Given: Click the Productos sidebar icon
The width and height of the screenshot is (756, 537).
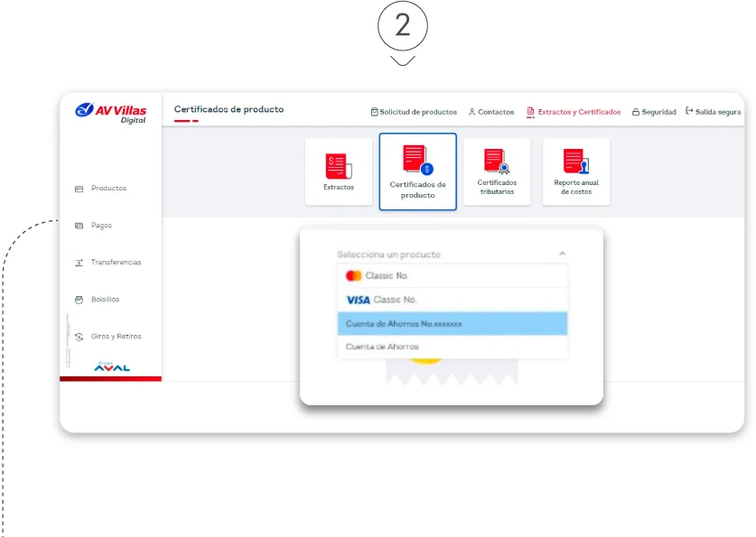Looking at the screenshot, I should pos(79,189).
